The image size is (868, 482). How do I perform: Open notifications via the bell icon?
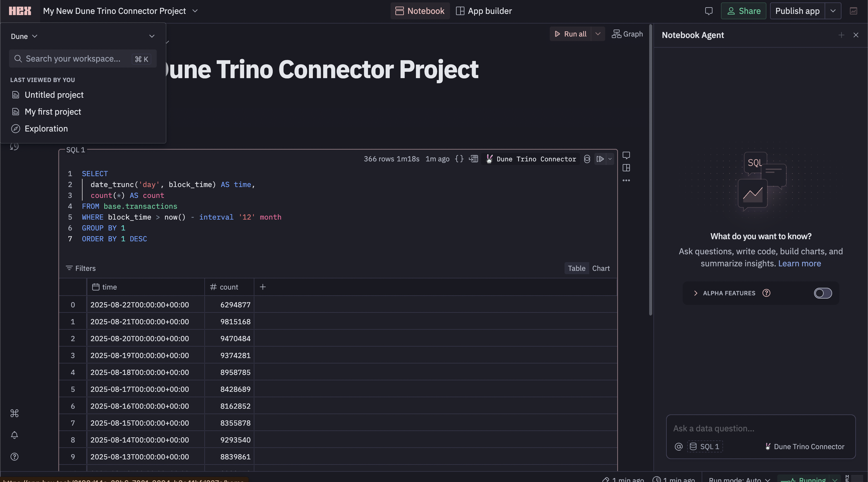point(14,435)
